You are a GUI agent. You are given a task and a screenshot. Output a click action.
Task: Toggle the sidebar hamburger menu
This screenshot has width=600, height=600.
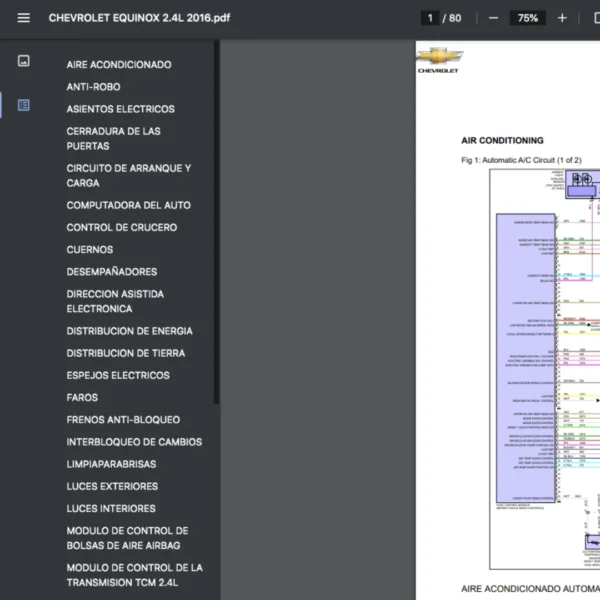[x=24, y=18]
